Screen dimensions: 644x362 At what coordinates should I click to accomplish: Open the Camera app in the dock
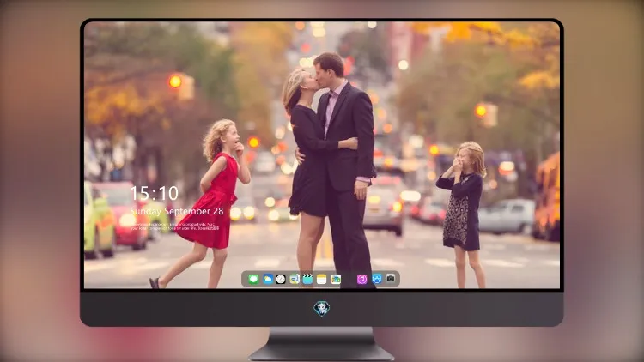coord(391,279)
